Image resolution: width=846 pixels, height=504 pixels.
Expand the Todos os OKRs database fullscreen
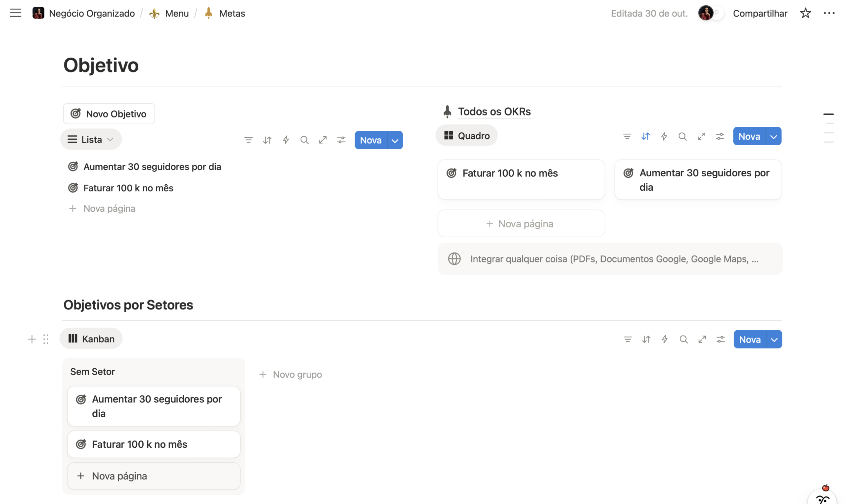point(701,137)
